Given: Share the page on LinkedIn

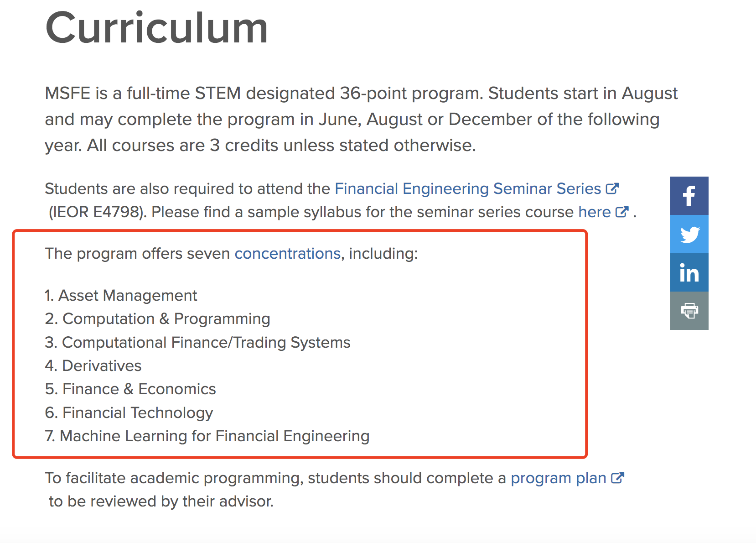Looking at the screenshot, I should [x=689, y=272].
